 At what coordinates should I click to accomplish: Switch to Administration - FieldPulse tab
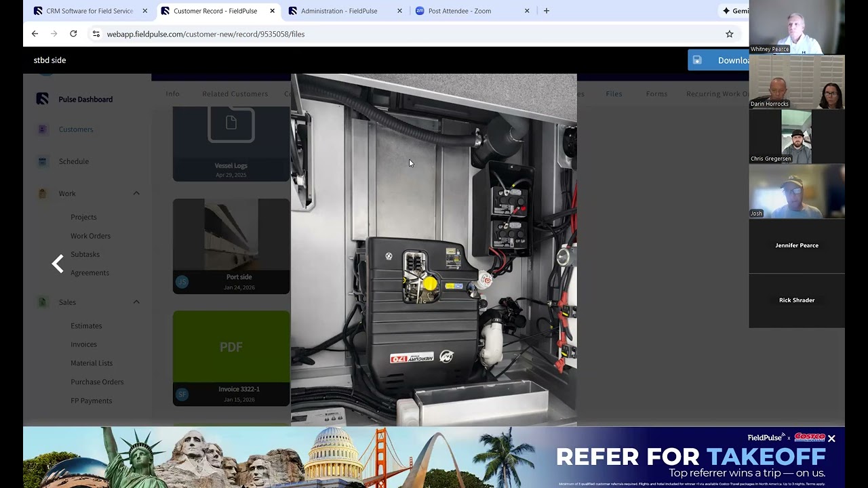click(339, 11)
